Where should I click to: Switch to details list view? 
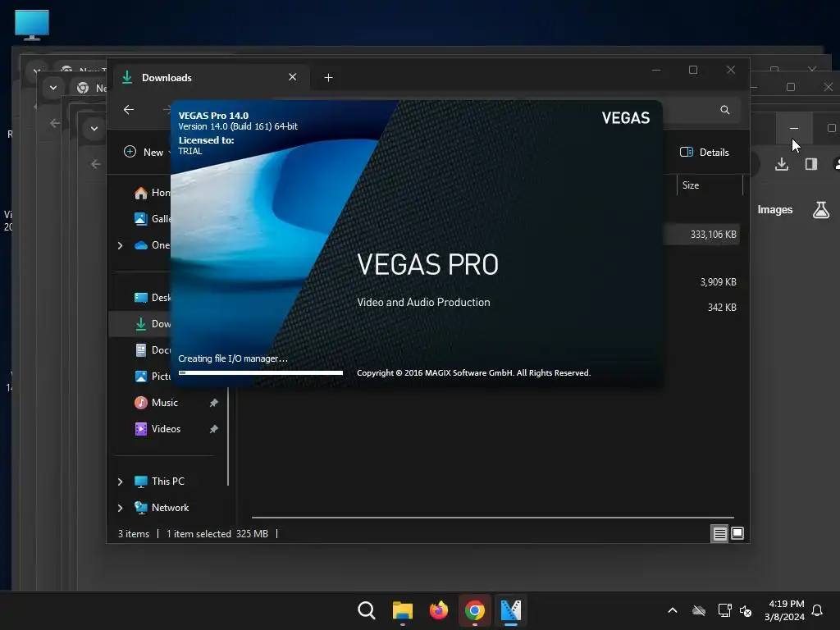point(719,533)
